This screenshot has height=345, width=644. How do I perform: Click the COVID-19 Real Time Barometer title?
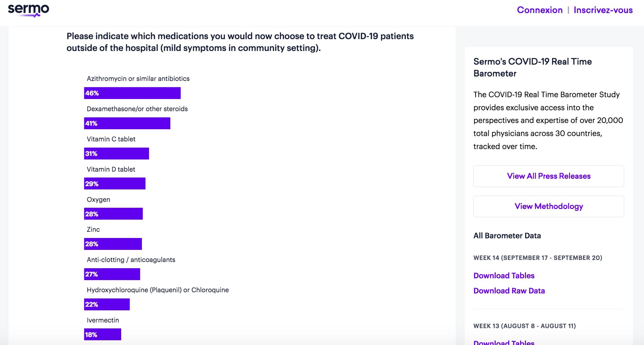[532, 67]
